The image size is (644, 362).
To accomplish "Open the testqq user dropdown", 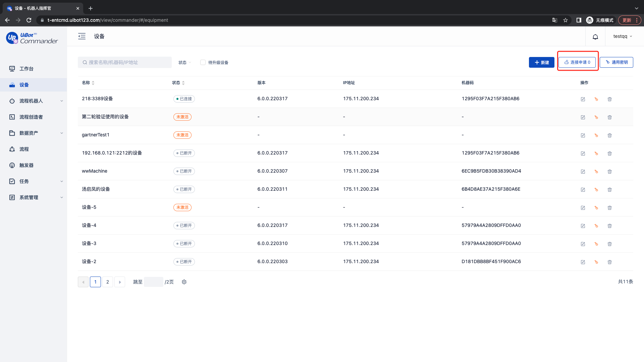I will (x=623, y=36).
